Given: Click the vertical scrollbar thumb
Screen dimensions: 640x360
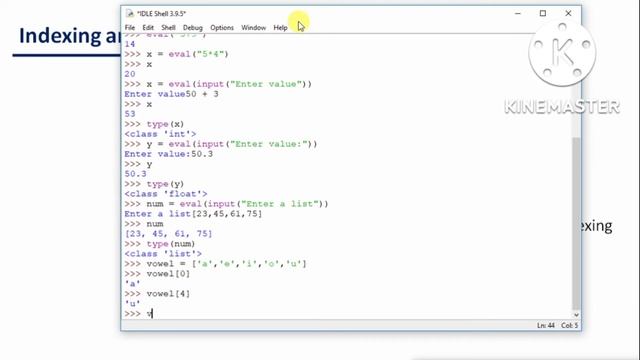Looking at the screenshot, I should click(x=576, y=223).
